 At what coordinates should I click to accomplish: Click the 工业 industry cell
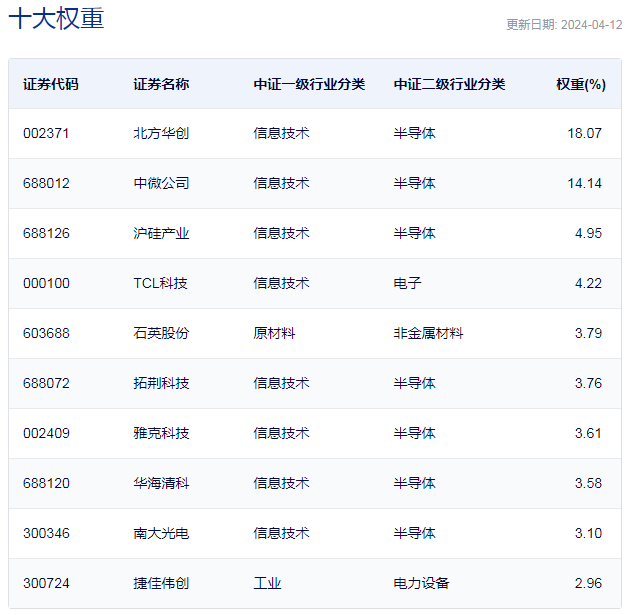[x=267, y=583]
